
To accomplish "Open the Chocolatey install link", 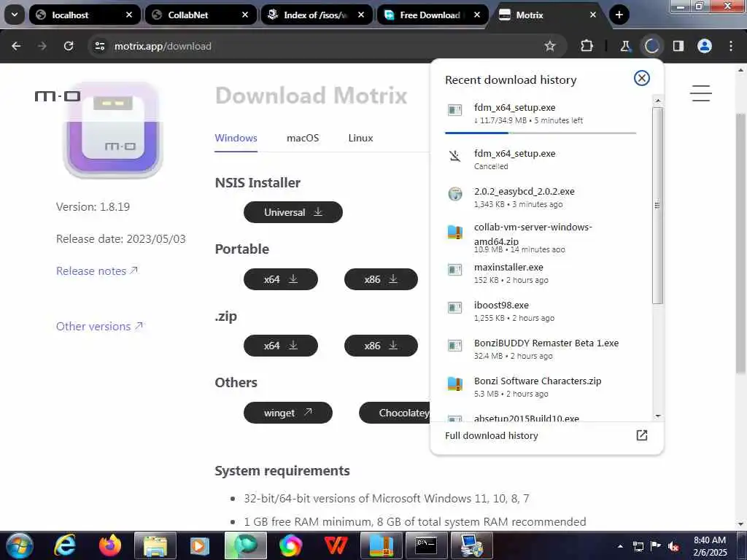I will (395, 413).
